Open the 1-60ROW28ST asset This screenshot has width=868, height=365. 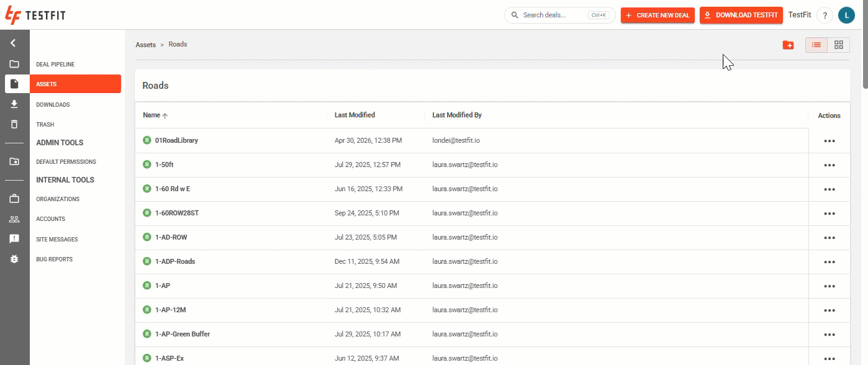(177, 213)
